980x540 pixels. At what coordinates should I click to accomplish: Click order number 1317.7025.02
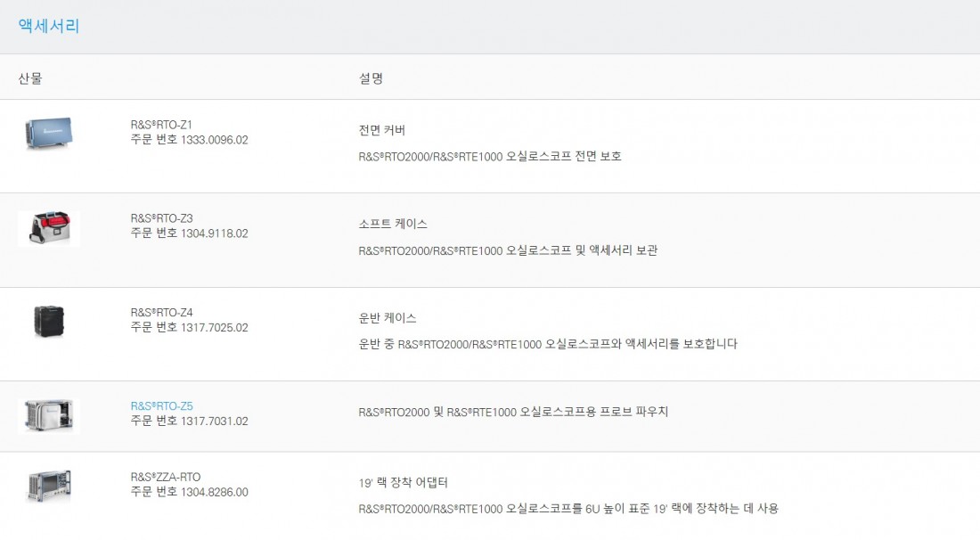click(x=215, y=328)
